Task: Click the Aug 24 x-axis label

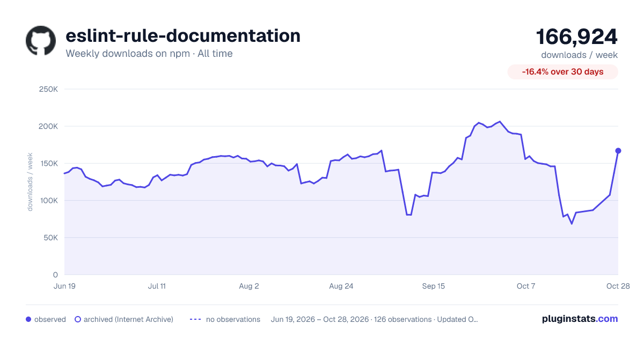Action: coord(341,286)
